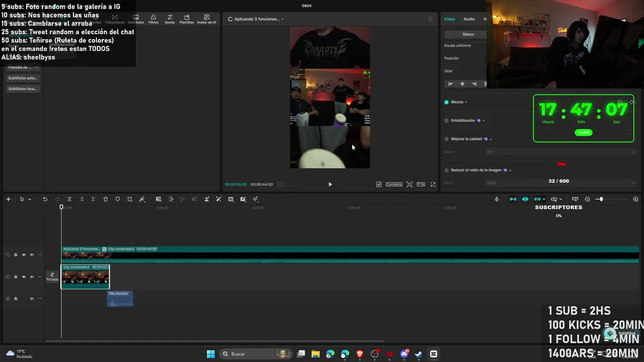Click the crop icon in timeline toolbar
This screenshot has width=644, height=362.
pyautogui.click(x=130, y=199)
